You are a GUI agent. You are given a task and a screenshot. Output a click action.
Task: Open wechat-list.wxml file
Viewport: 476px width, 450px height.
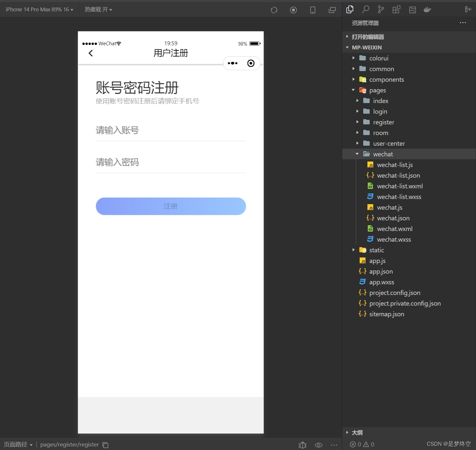pyautogui.click(x=409, y=186)
